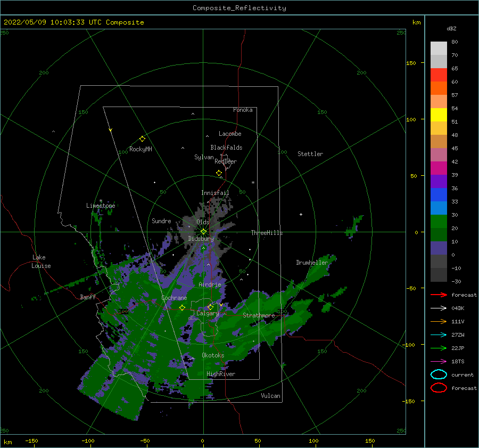The height and width of the screenshot is (448, 479).
Task: Click the km unit label at bottom left
Action: point(7,442)
